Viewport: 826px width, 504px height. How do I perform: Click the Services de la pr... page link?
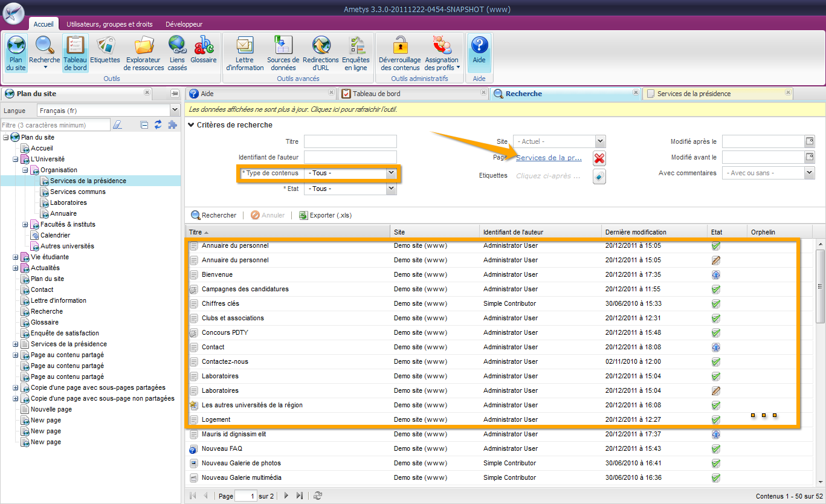[549, 158]
